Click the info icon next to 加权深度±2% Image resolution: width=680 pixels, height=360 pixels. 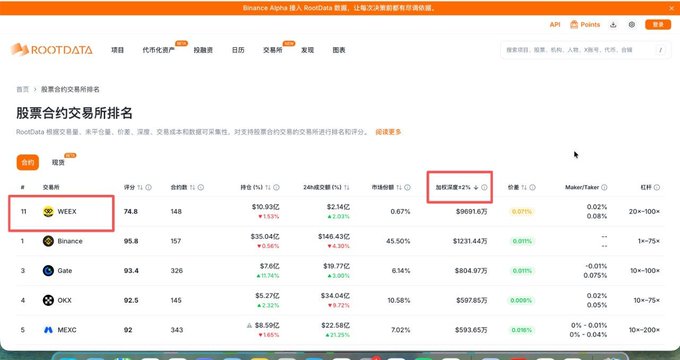[484, 187]
